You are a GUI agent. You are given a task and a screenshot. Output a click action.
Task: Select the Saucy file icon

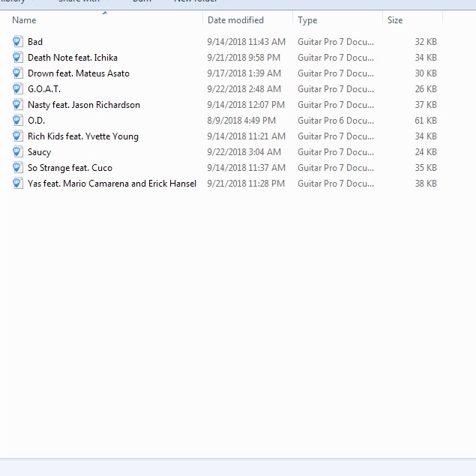(18, 151)
